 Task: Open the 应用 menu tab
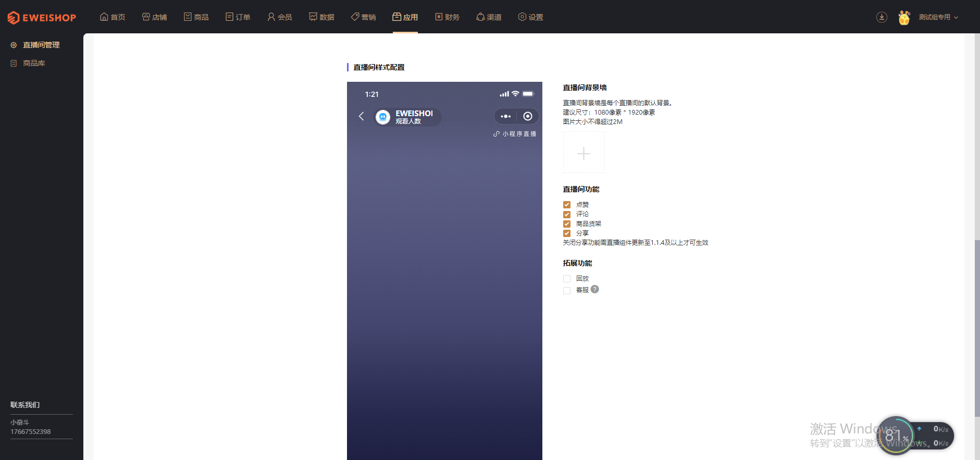(x=405, y=17)
